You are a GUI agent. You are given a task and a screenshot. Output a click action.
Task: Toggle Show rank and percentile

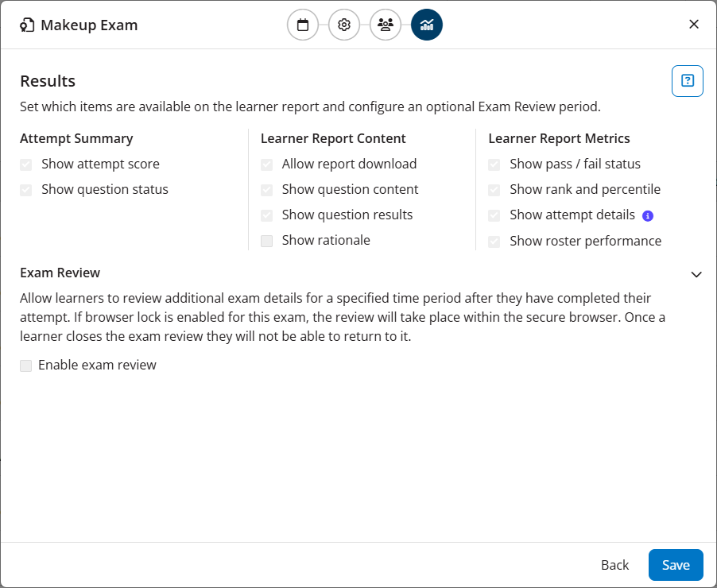[494, 190]
